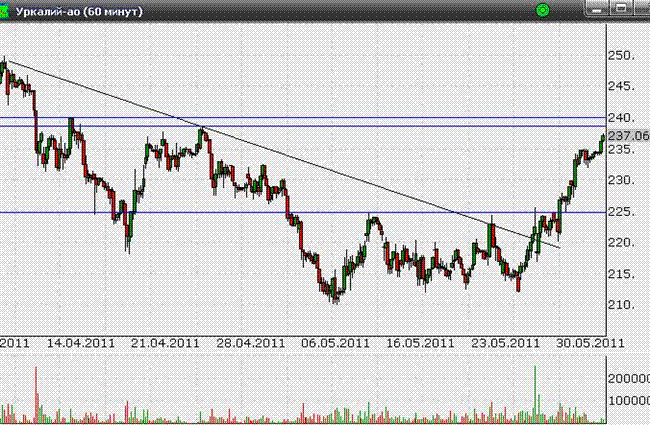This screenshot has width=650, height=425.
Task: Click the tallest red volume bar near 14.04.2011
Action: [x=36, y=395]
